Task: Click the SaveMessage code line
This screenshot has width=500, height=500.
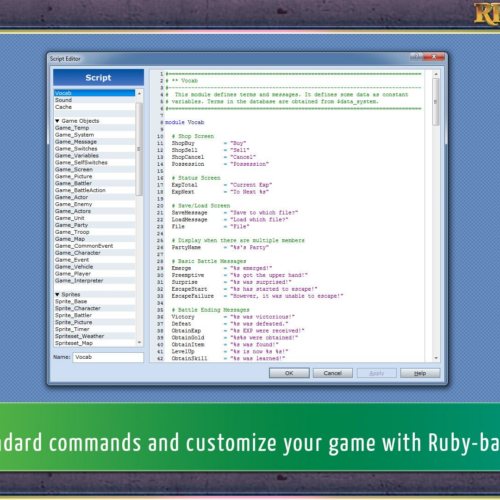Action: (x=235, y=213)
